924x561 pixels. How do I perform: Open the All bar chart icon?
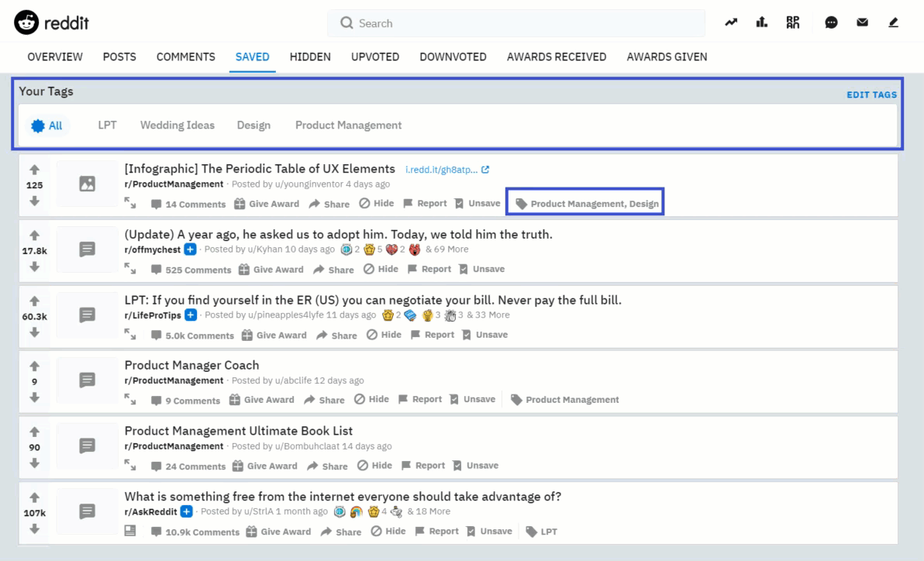[761, 22]
